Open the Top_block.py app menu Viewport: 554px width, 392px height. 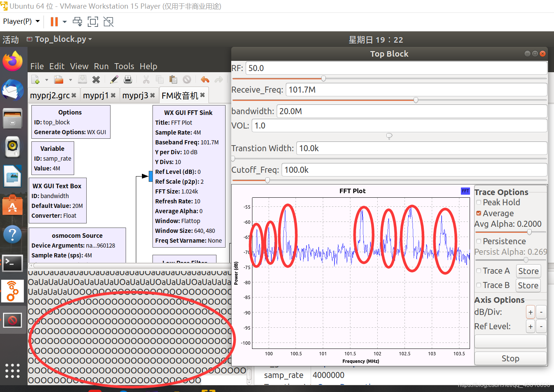coord(59,39)
